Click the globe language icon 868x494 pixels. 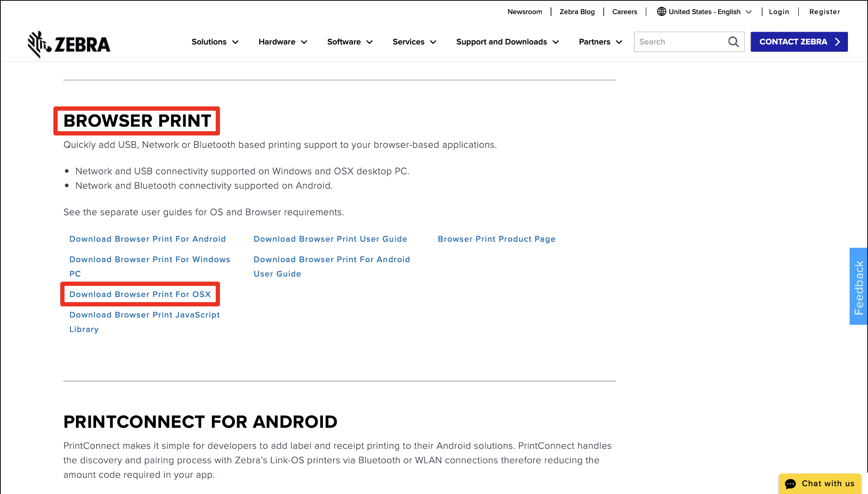[661, 12]
